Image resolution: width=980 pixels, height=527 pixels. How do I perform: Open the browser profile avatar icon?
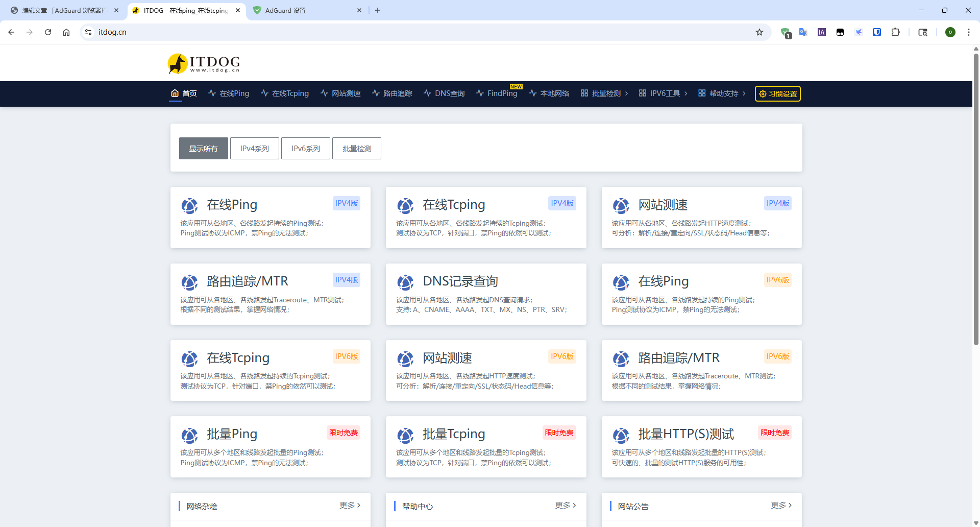pyautogui.click(x=950, y=32)
